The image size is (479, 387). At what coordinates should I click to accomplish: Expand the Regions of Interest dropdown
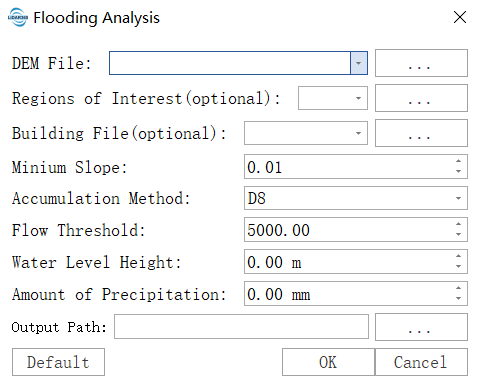coord(358,98)
